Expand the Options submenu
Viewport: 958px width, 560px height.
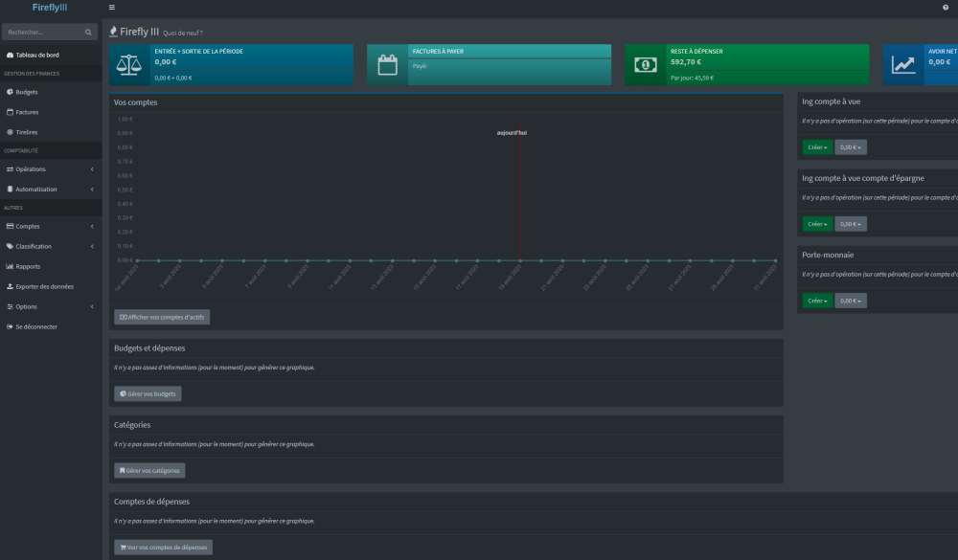pyautogui.click(x=52, y=307)
